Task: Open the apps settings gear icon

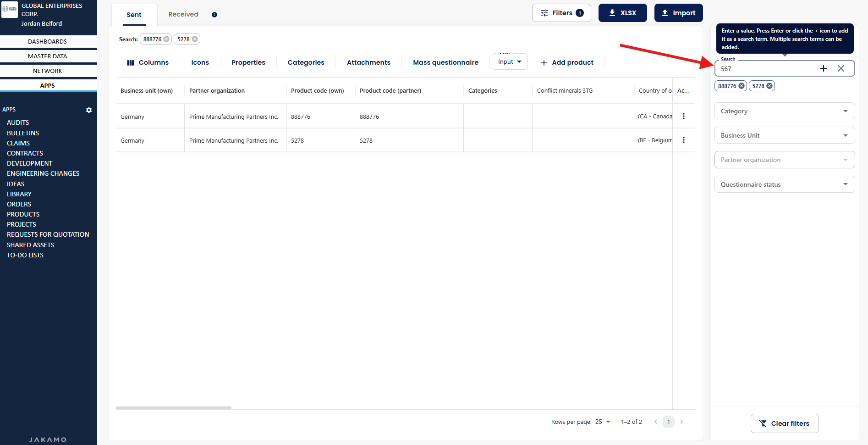Action: pyautogui.click(x=89, y=110)
